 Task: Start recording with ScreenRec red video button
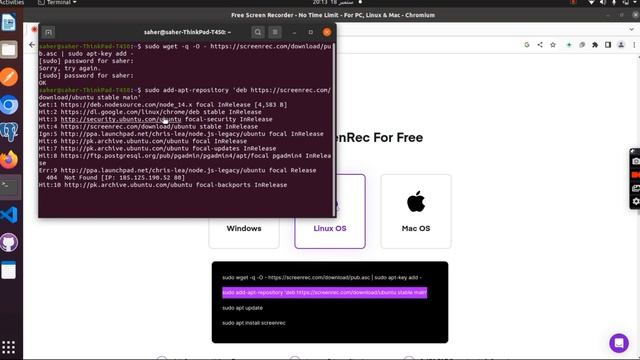pyautogui.click(x=636, y=175)
